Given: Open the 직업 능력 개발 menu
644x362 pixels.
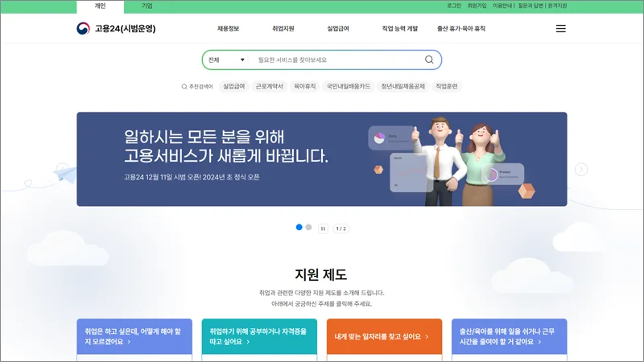Looking at the screenshot, I should 399,28.
